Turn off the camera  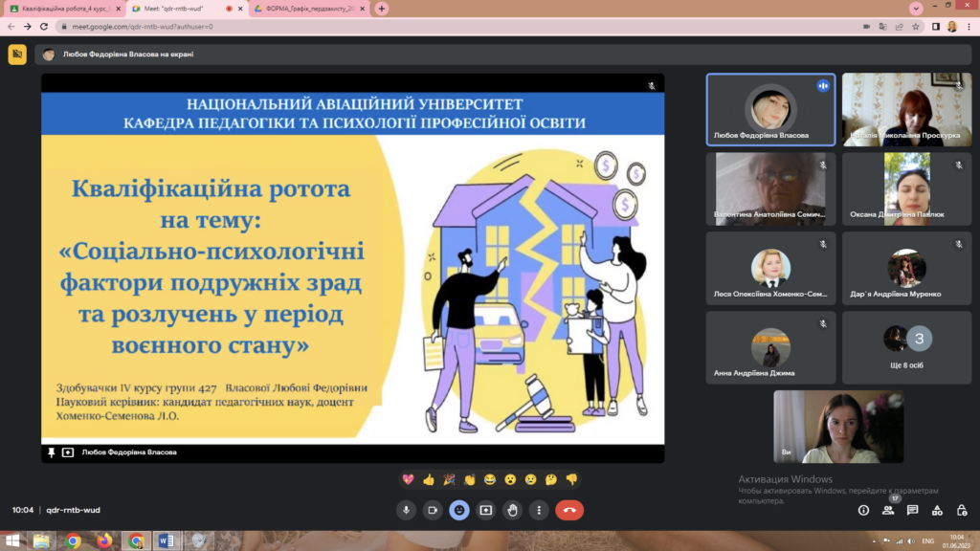433,510
